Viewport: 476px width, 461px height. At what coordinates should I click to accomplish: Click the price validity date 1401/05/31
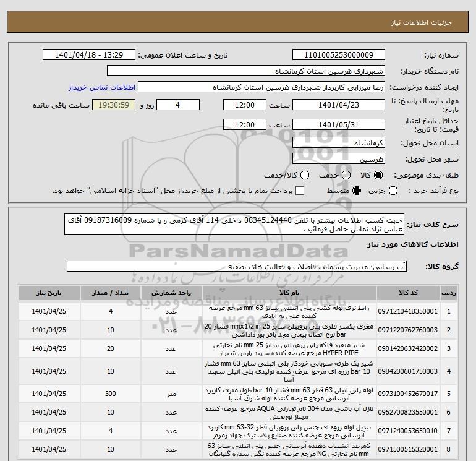[x=339, y=124]
